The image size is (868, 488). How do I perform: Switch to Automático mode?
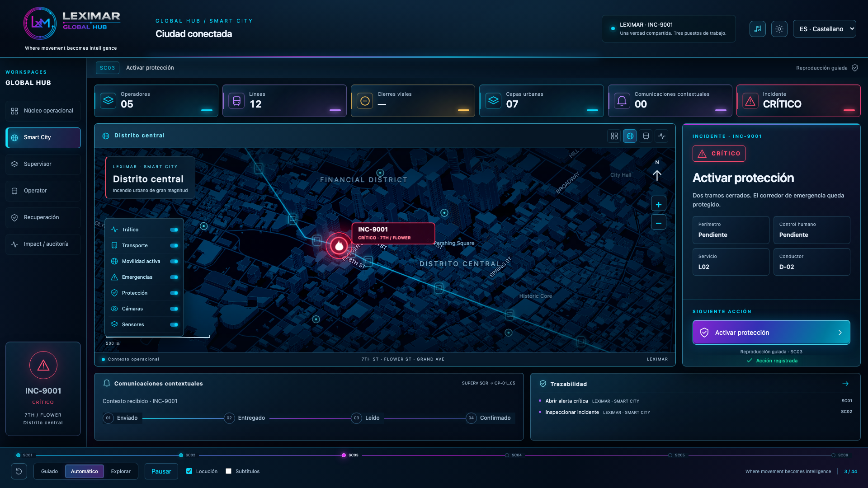[84, 471]
